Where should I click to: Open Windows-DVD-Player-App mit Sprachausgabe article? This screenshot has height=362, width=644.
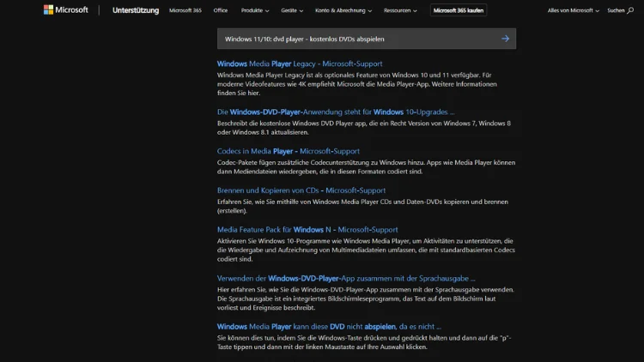tap(346, 278)
